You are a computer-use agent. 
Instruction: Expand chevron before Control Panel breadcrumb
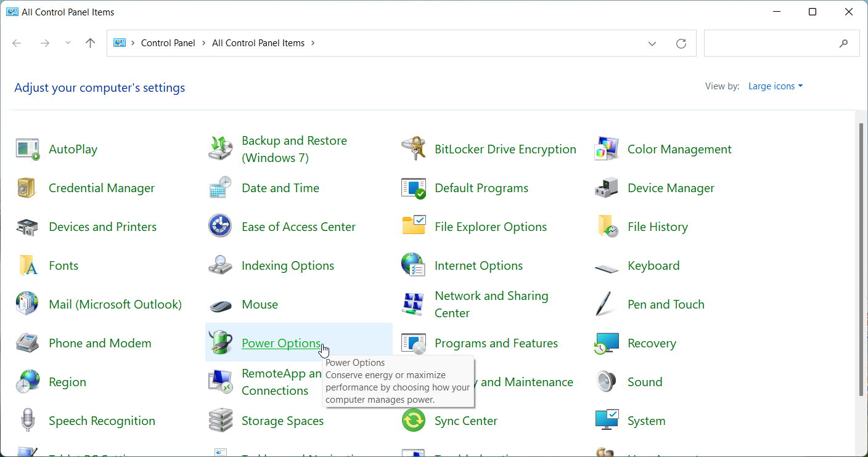(133, 43)
